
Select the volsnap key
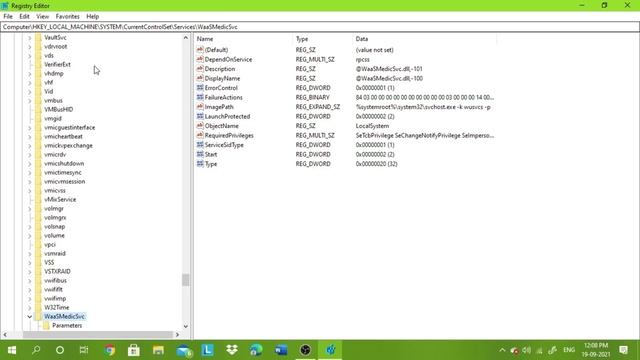(x=54, y=227)
